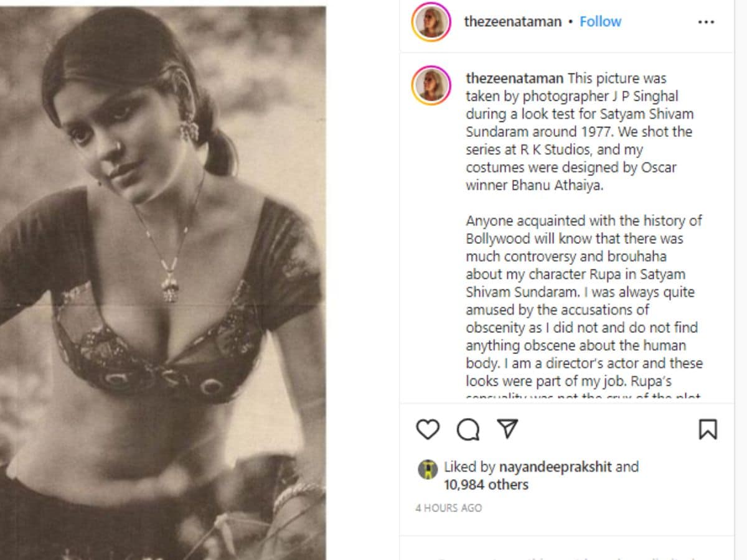Open the post timestamp labeled 4 HOURS AGO

[448, 508]
